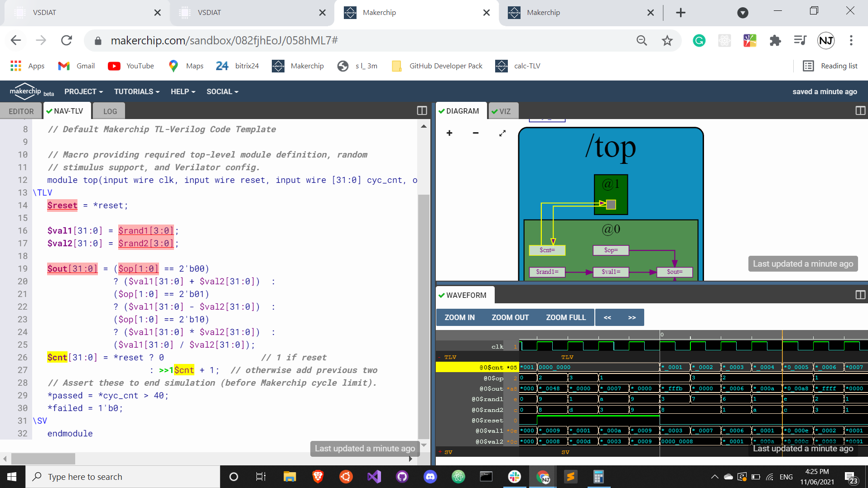Open a new browser tab
The image size is (868, 488).
[x=680, y=13]
